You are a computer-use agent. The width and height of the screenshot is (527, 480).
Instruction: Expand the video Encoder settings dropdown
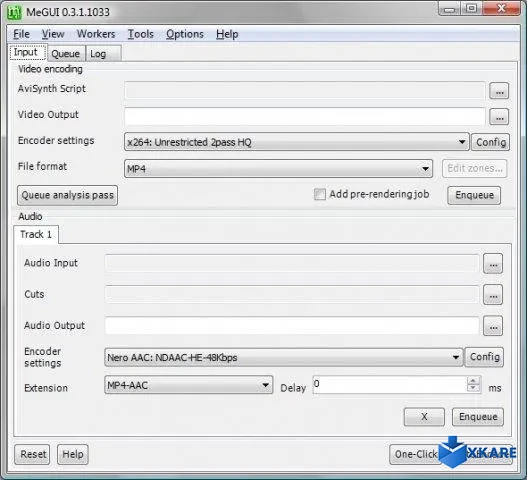point(462,142)
